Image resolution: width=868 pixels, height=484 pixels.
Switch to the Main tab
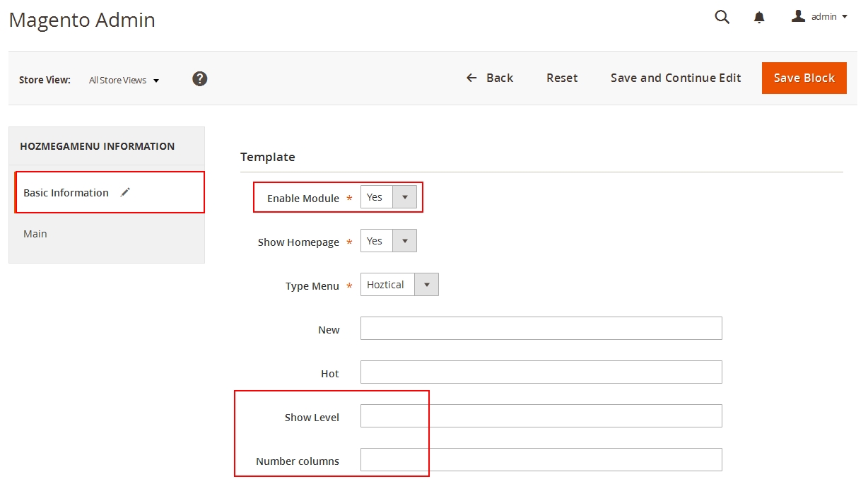click(x=35, y=234)
